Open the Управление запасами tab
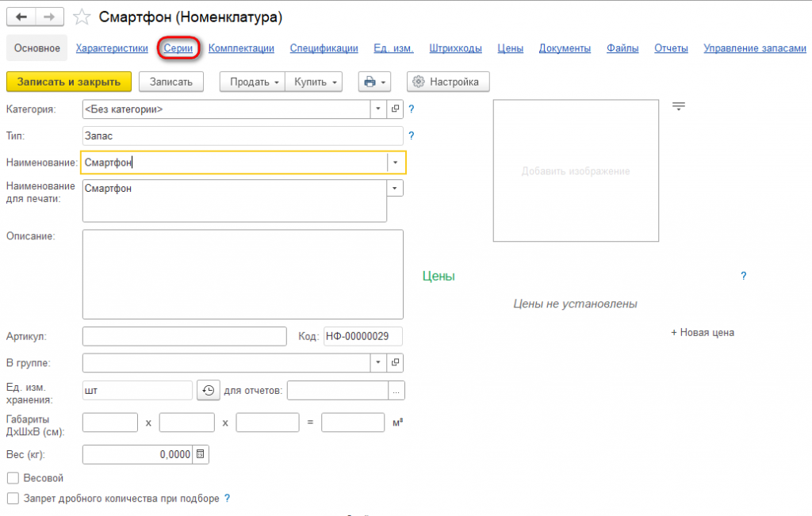Screen dimensions: 812x516 click(755, 48)
